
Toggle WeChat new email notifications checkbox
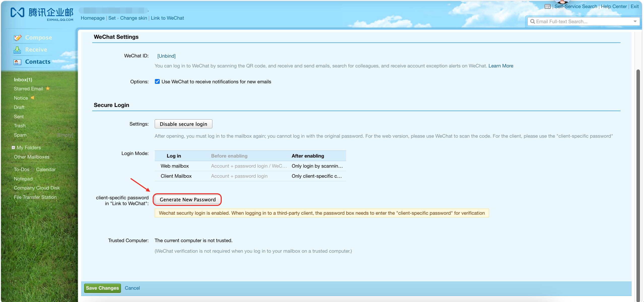coord(157,82)
